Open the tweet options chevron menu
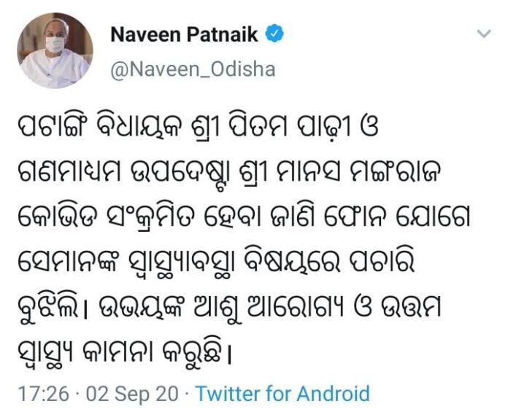The height and width of the screenshot is (420, 508). pyautogui.click(x=484, y=34)
